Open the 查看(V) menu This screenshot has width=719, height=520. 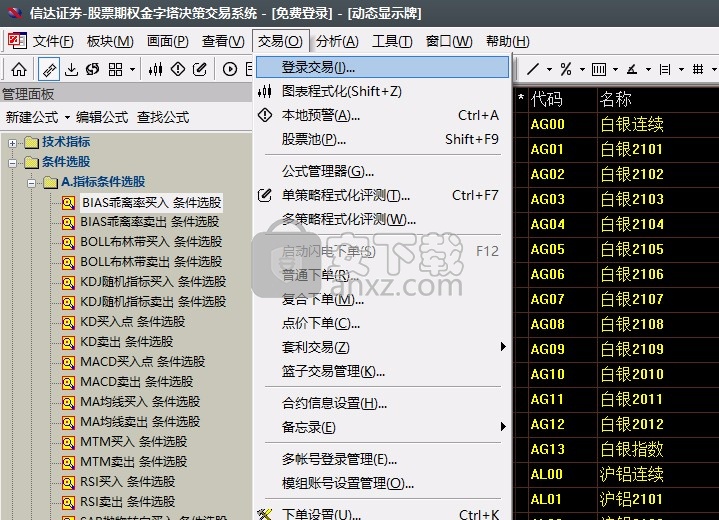pyautogui.click(x=223, y=41)
